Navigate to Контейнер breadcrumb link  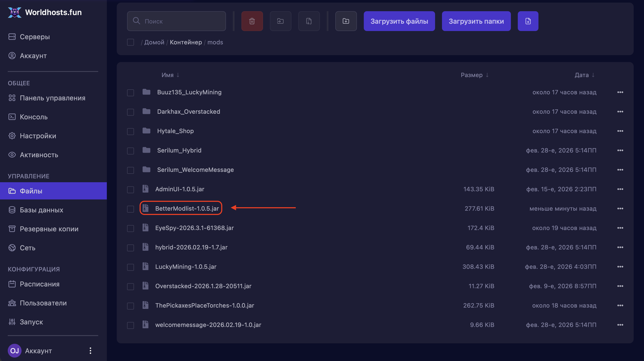(x=186, y=42)
